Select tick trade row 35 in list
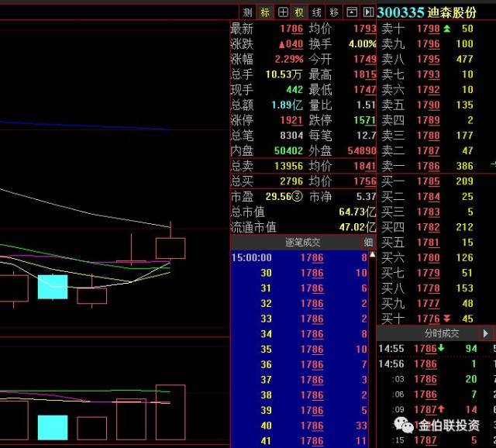The height and width of the screenshot is (448, 496). pyautogui.click(x=300, y=350)
